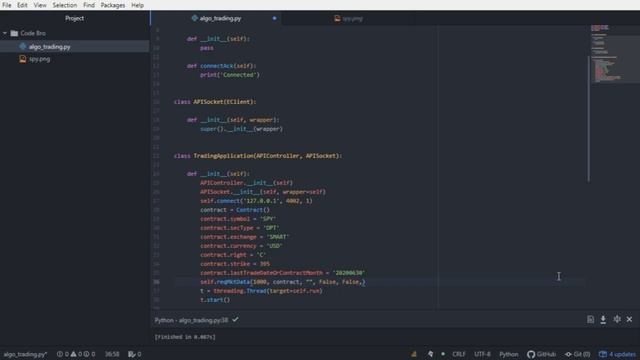Click the self.reqMktData line

pos(282,282)
